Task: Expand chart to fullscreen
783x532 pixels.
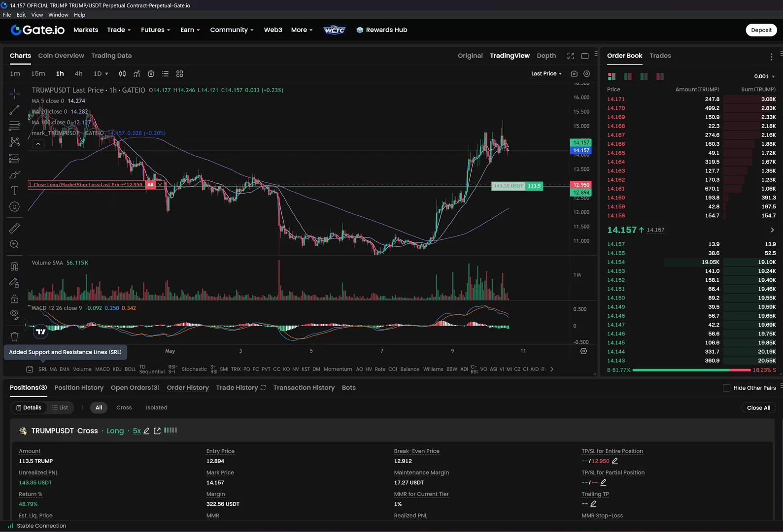Action: (571, 56)
